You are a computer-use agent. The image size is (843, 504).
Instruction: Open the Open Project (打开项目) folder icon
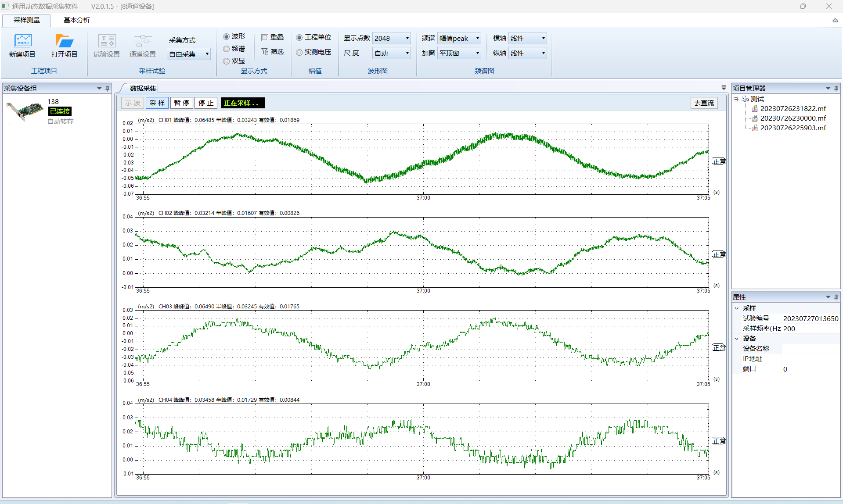point(65,41)
